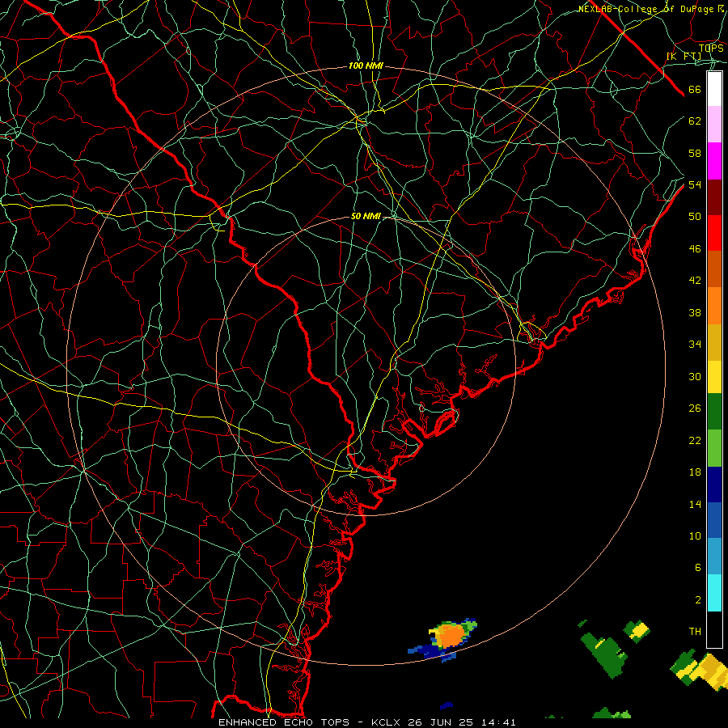The width and height of the screenshot is (728, 728).
Task: Click the 10 legend value
Action: coord(695,535)
